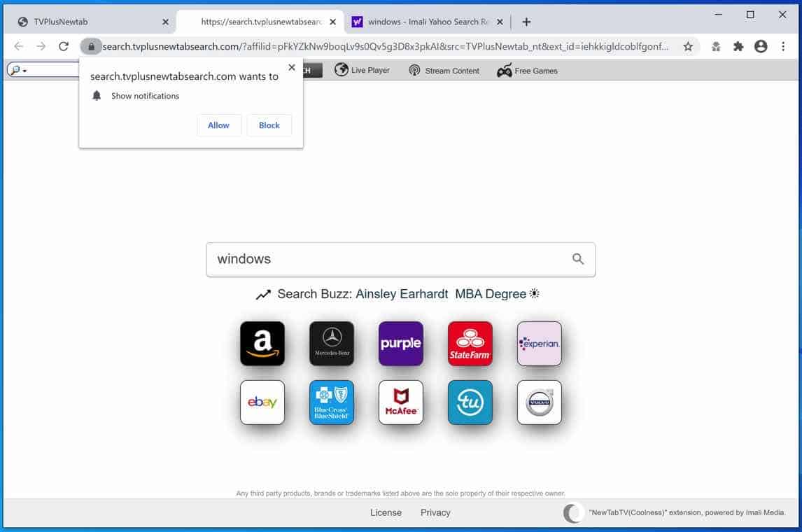Expand the toolbar search magnifier dropdown
Image resolution: width=802 pixels, height=532 pixels.
18,70
